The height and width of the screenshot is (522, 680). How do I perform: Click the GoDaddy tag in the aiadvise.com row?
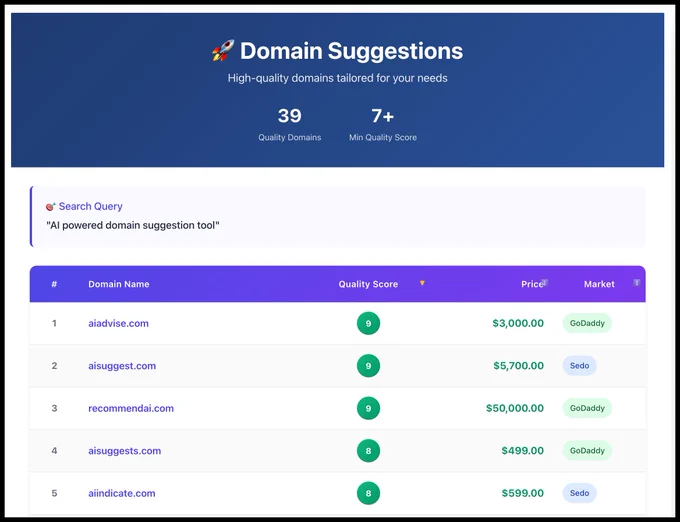click(x=587, y=323)
